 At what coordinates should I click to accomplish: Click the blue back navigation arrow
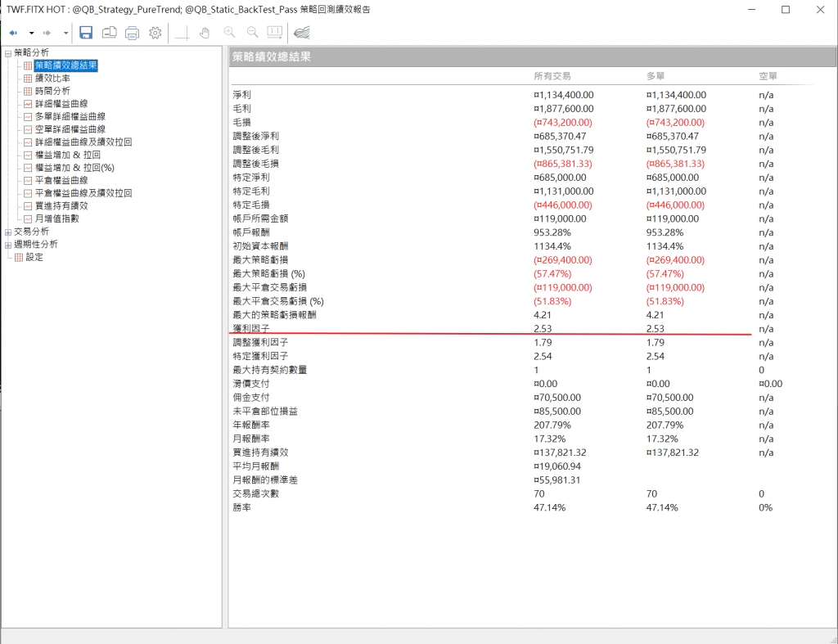coord(14,33)
